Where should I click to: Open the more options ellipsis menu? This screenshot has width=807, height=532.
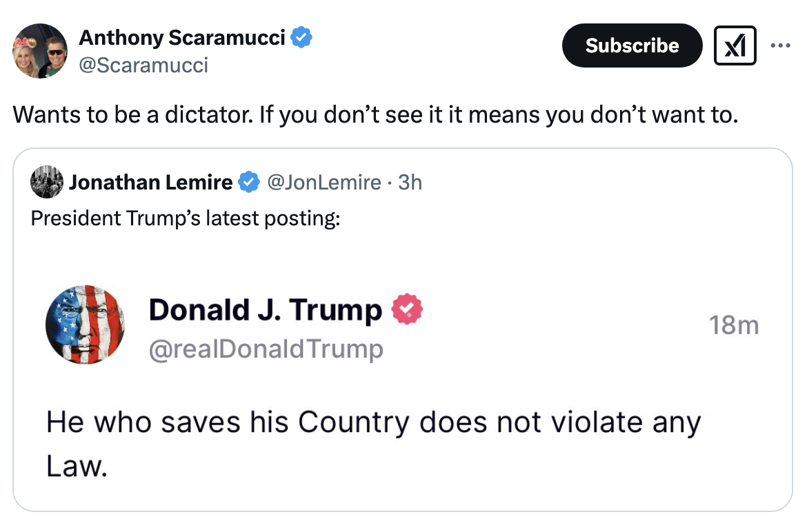781,44
